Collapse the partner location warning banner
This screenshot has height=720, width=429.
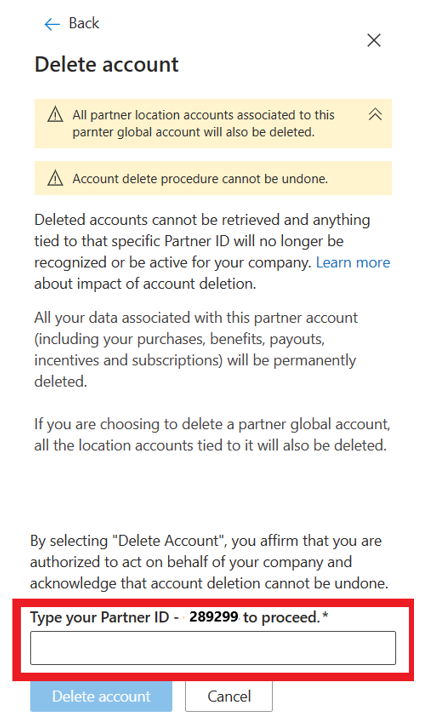375,114
